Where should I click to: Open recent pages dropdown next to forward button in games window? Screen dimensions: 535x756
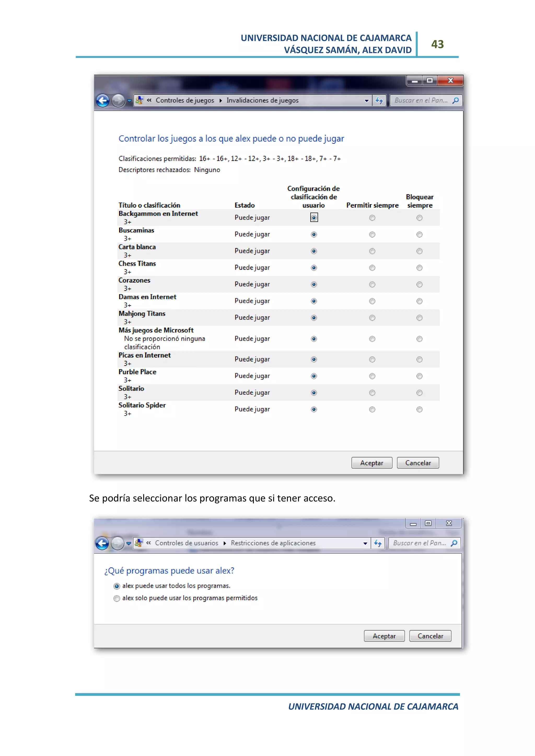129,101
